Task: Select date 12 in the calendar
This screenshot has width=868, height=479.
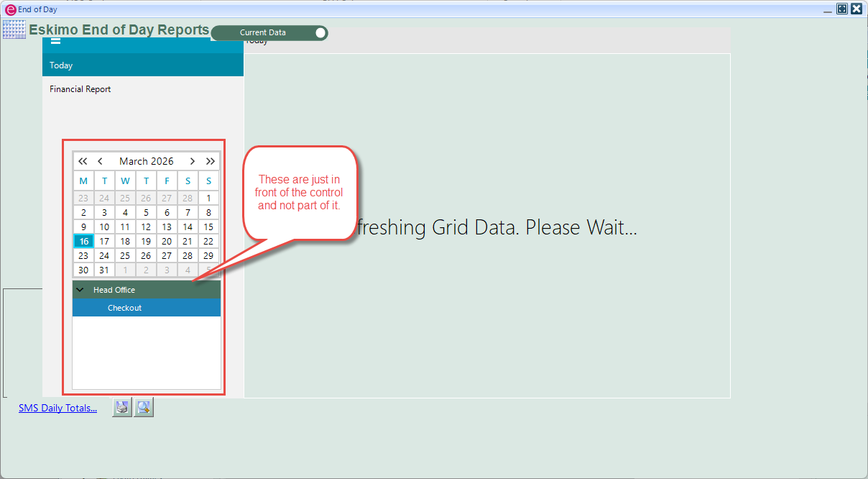Action: pos(146,227)
